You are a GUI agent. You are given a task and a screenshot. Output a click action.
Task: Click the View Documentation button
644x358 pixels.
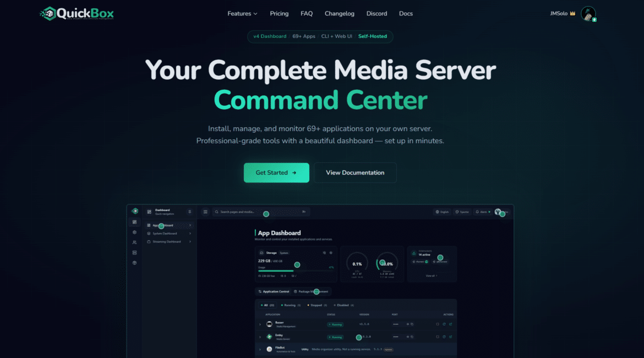tap(355, 172)
